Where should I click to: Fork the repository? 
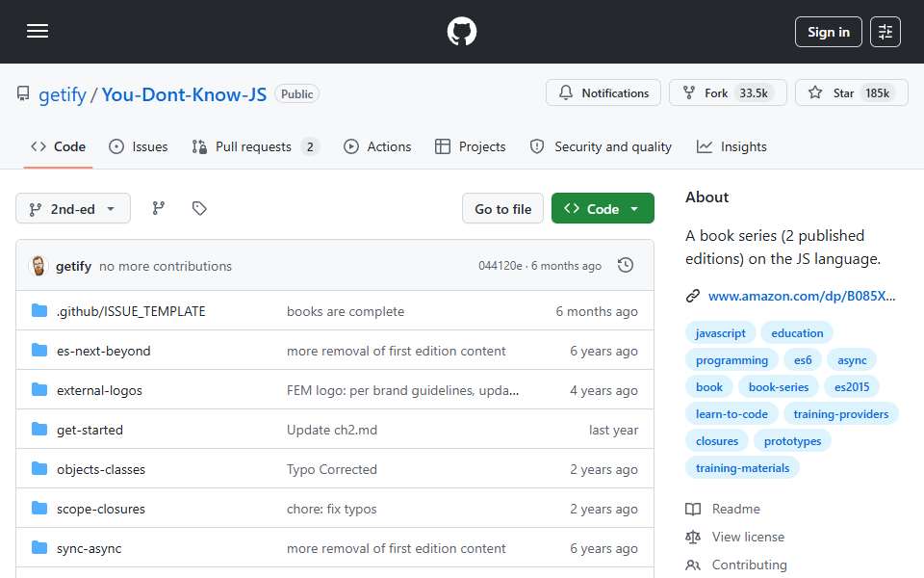click(728, 93)
